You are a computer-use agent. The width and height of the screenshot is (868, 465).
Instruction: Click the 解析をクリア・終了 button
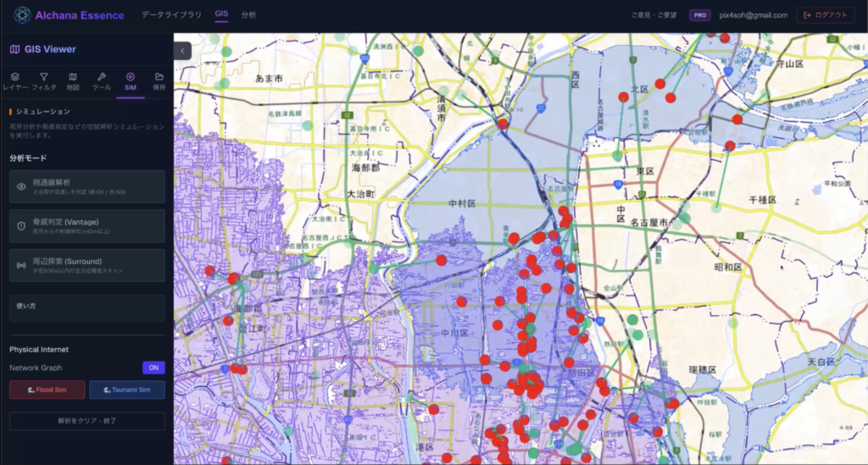[x=87, y=420]
